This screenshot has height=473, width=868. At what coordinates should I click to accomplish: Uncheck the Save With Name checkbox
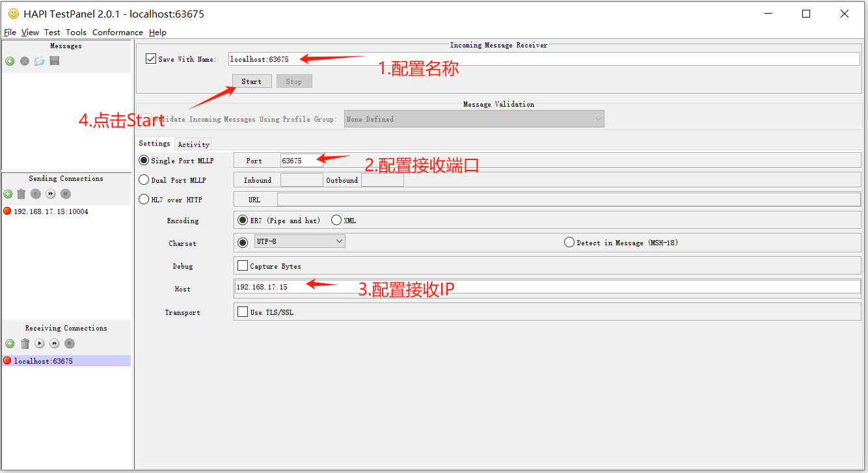coord(151,59)
